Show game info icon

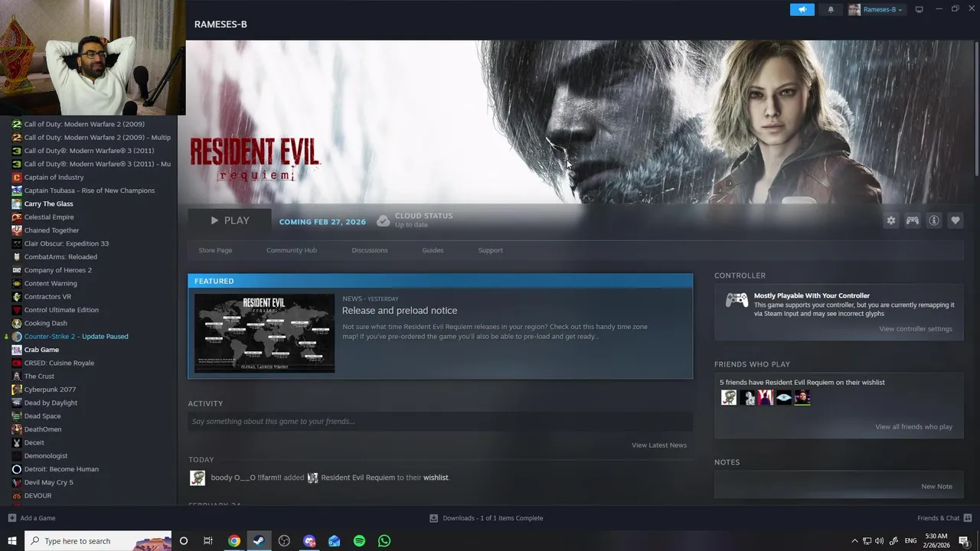(934, 220)
